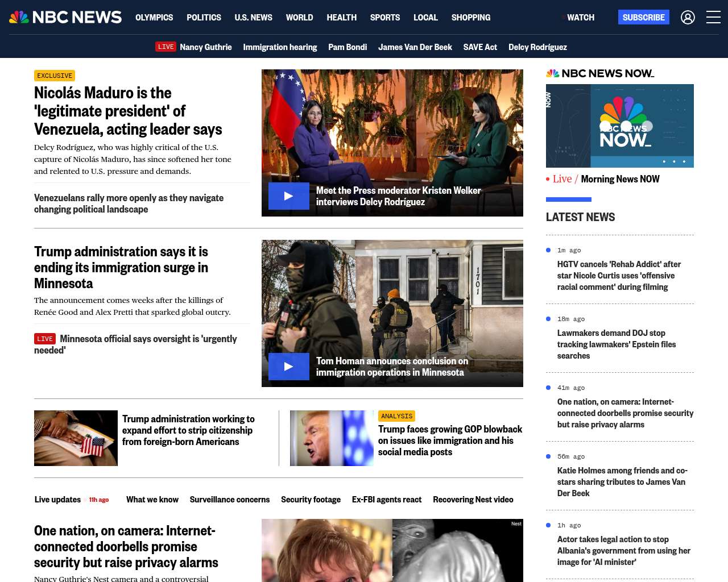Open the Nancy Guthrie trending topic
This screenshot has height=582, width=728.
[206, 47]
